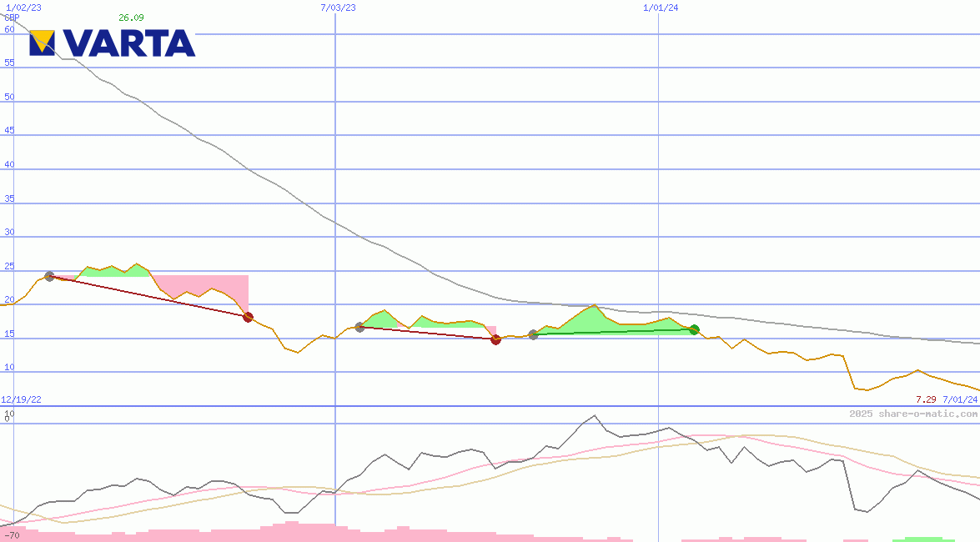Click gray marker just right of 7/03/23 line
Image resolution: width=980 pixels, height=542 pixels.
pyautogui.click(x=359, y=327)
